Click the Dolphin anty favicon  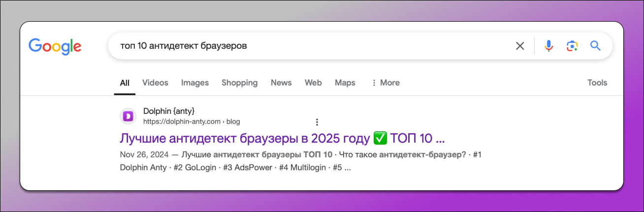pyautogui.click(x=128, y=116)
